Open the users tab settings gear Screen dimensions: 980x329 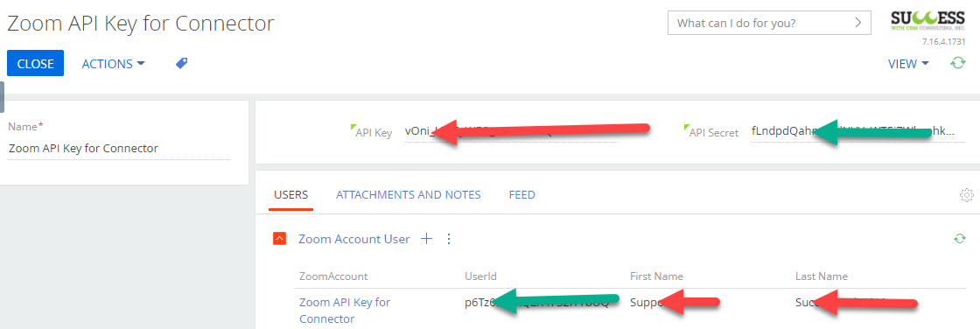pos(966,195)
